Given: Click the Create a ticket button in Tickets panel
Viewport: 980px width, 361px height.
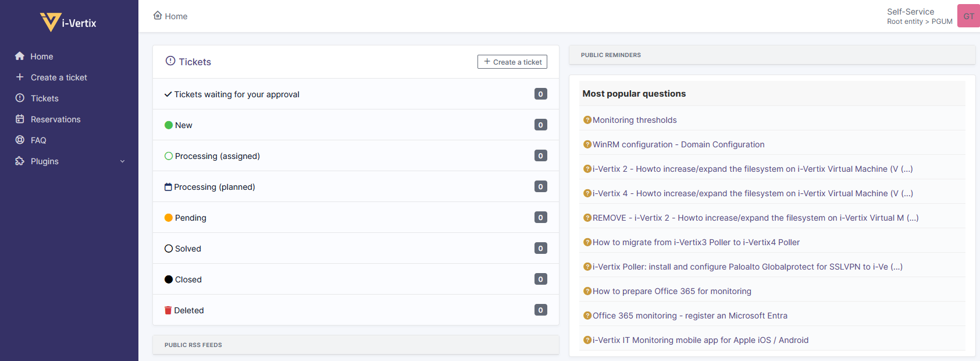Looking at the screenshot, I should click(512, 62).
